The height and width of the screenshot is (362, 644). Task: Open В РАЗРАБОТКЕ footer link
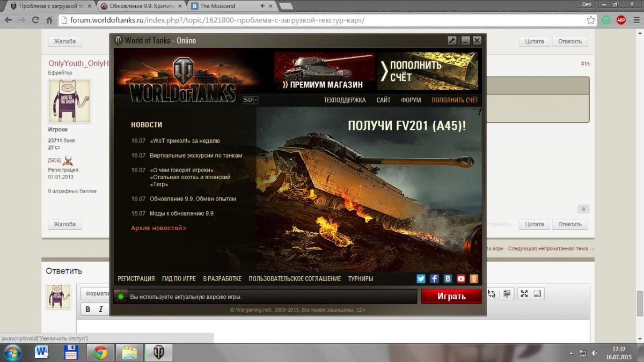[222, 278]
